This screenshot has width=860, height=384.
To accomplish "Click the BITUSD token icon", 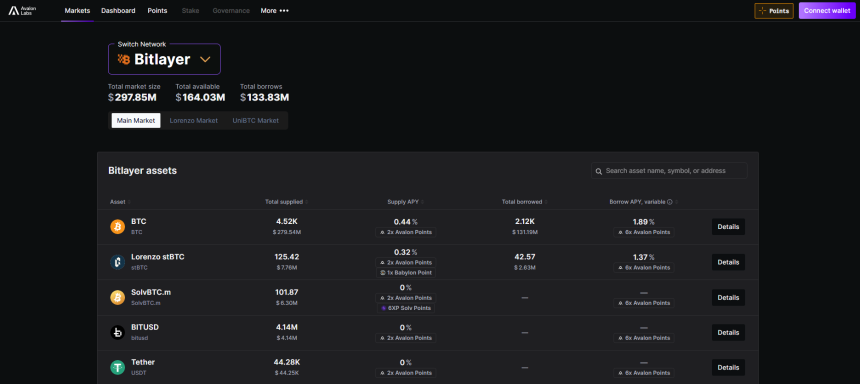I will 117,332.
